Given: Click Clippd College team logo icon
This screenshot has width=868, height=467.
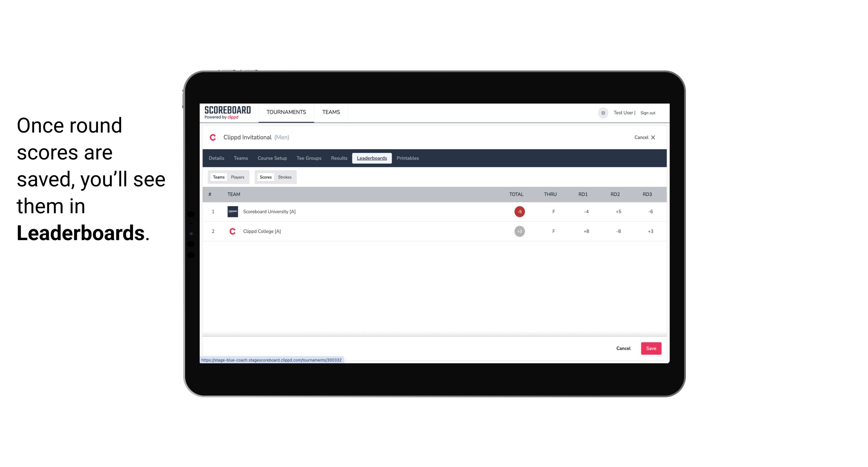Looking at the screenshot, I should tap(232, 231).
